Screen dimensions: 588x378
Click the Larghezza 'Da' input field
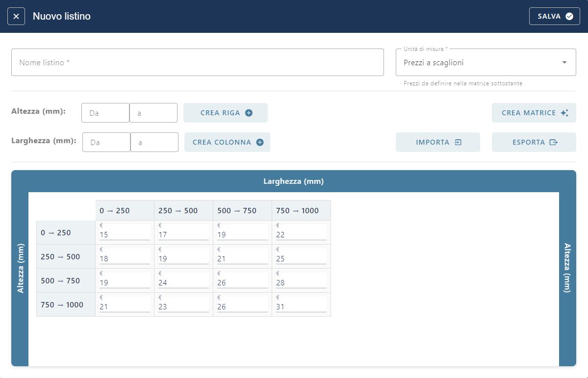point(106,142)
